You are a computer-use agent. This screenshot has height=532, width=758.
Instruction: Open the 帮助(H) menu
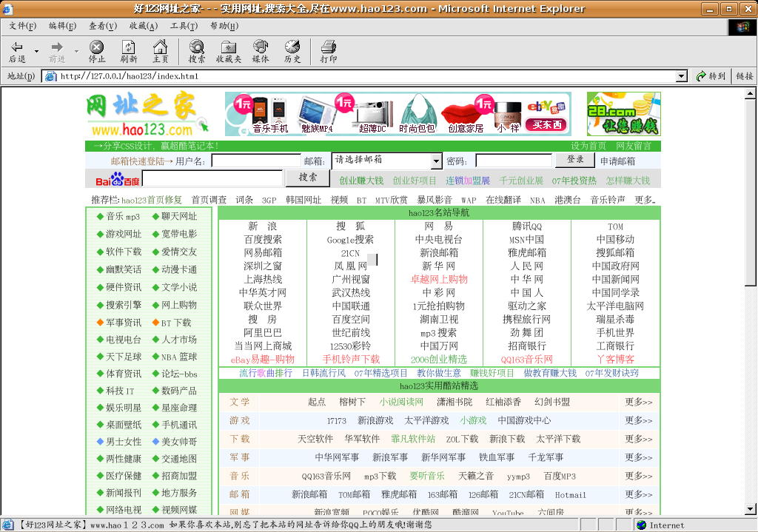(x=224, y=26)
